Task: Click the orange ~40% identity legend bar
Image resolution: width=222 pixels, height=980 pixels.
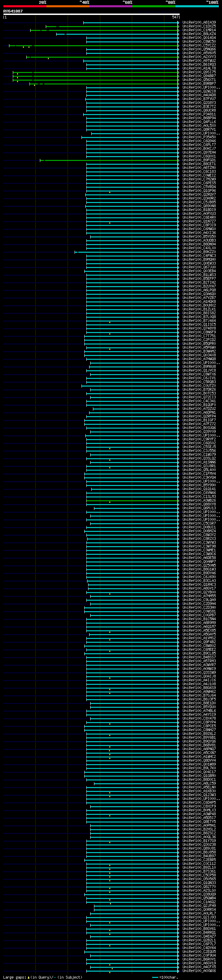Action: tap(68, 6)
